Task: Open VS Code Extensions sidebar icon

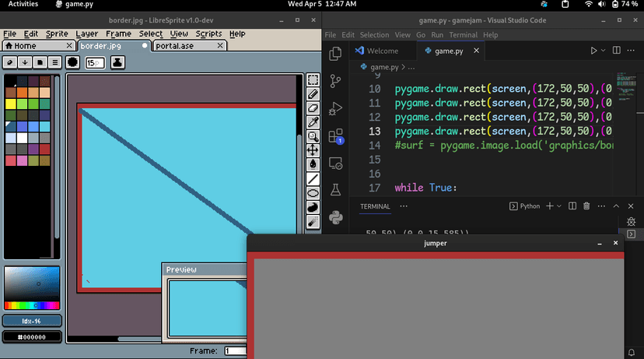Action: [x=336, y=136]
